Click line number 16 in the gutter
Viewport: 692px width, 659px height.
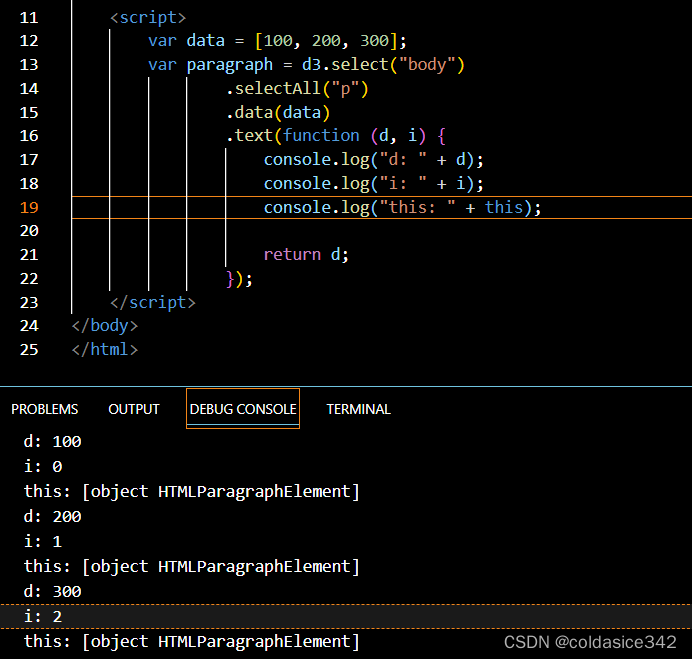pos(29,136)
